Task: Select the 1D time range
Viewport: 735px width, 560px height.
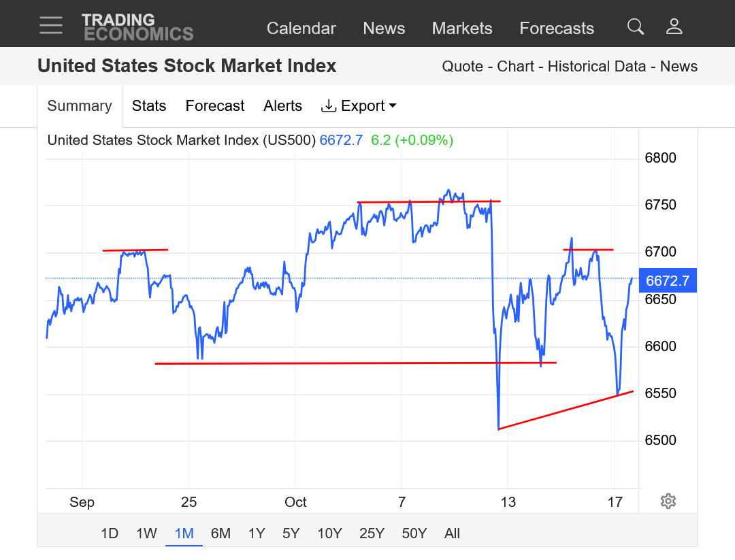Action: tap(109, 533)
